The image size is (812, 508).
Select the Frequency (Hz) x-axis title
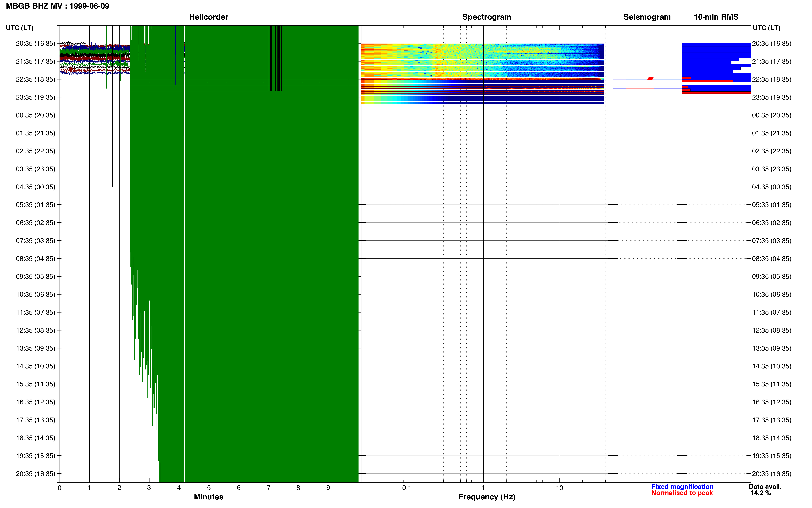(487, 497)
